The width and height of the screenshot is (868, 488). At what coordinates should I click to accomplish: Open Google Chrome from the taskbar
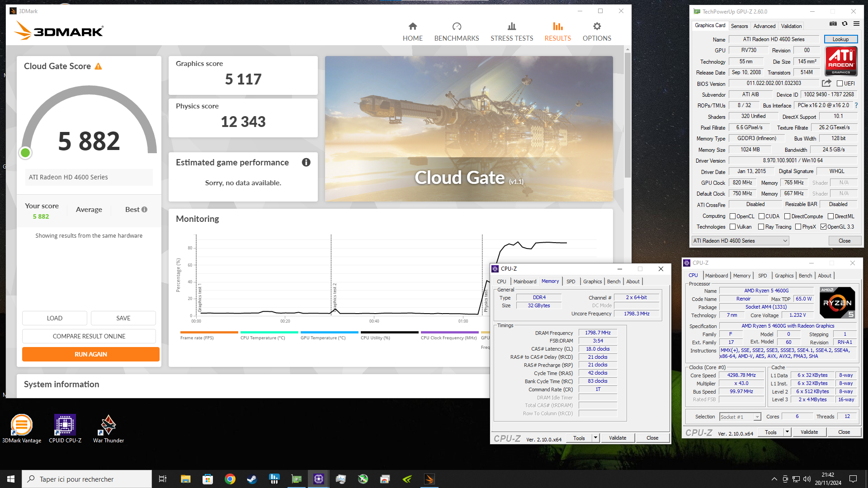click(x=230, y=479)
